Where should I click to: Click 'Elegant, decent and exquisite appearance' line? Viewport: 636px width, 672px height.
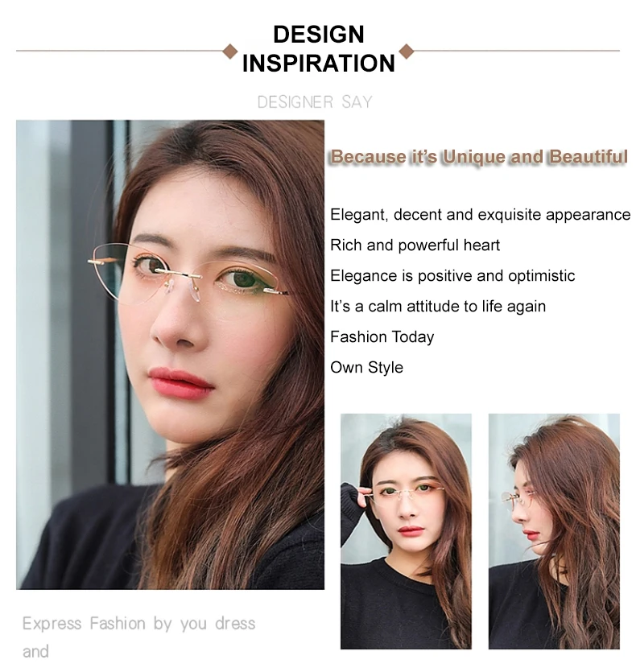point(480,215)
